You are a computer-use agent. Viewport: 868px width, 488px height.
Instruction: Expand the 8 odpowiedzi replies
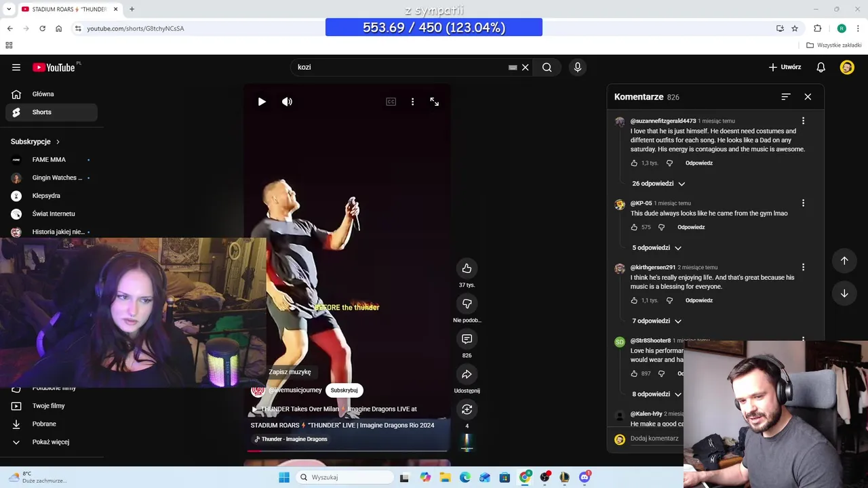656,394
